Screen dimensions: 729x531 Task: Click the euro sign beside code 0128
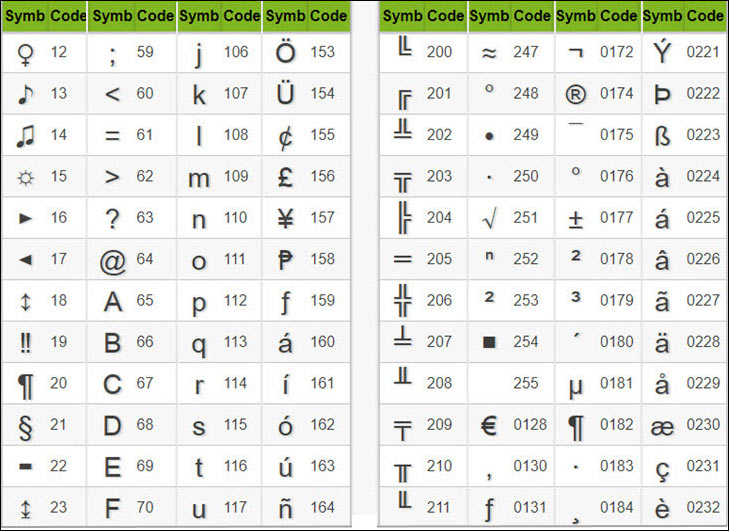point(489,425)
